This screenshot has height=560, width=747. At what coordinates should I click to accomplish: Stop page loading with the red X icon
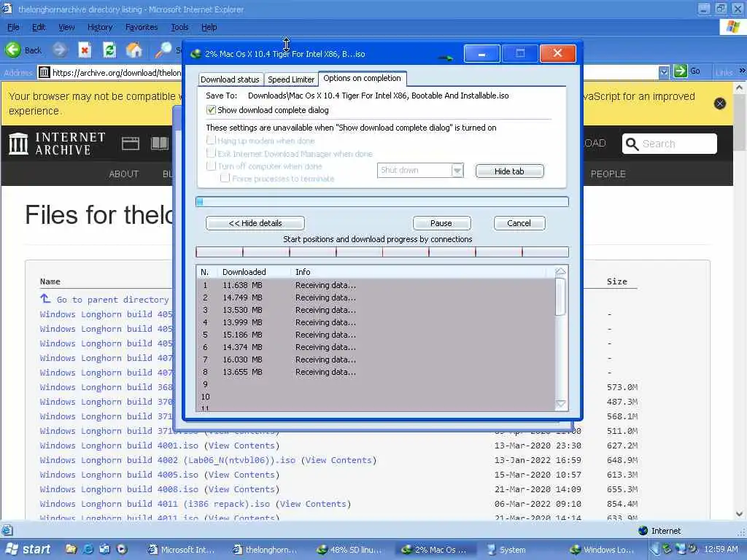(x=85, y=50)
